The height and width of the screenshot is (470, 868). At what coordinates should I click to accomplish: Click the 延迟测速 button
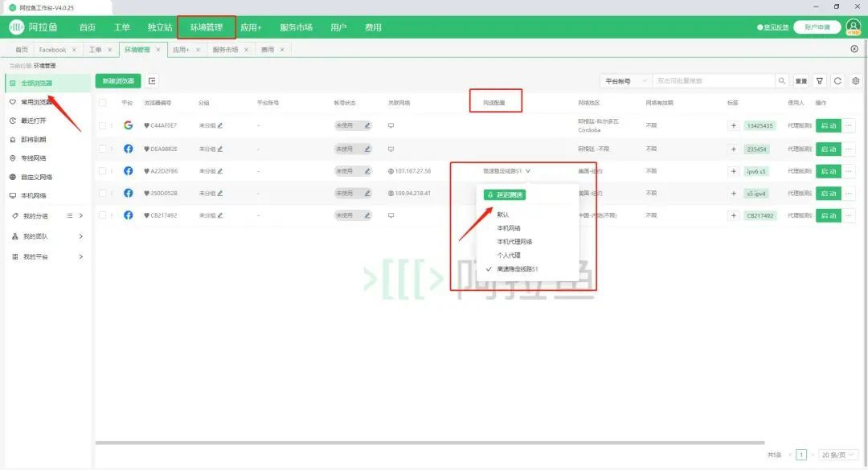tap(504, 195)
